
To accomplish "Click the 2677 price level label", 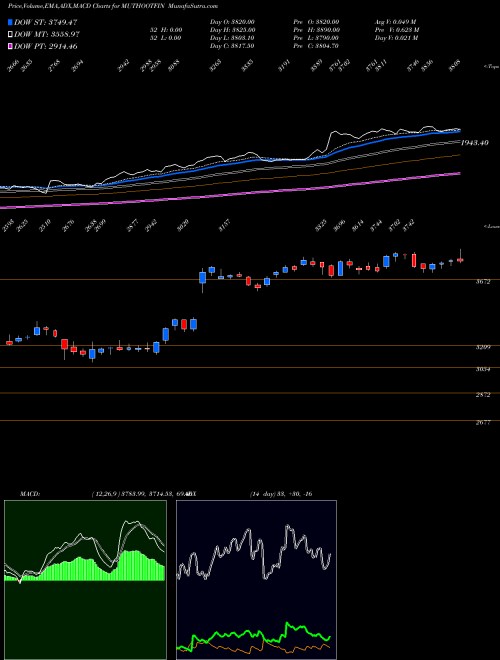I will click(483, 423).
